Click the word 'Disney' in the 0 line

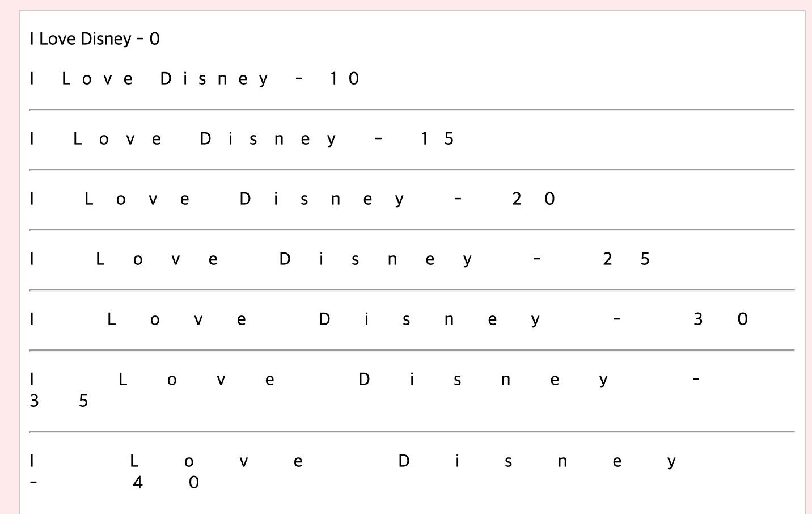tap(106, 39)
